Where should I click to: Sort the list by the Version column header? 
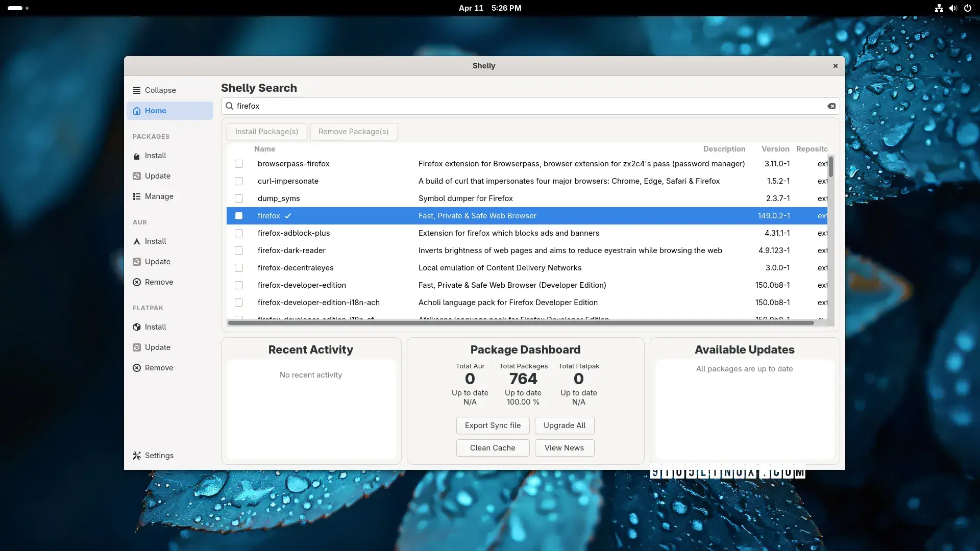(775, 149)
